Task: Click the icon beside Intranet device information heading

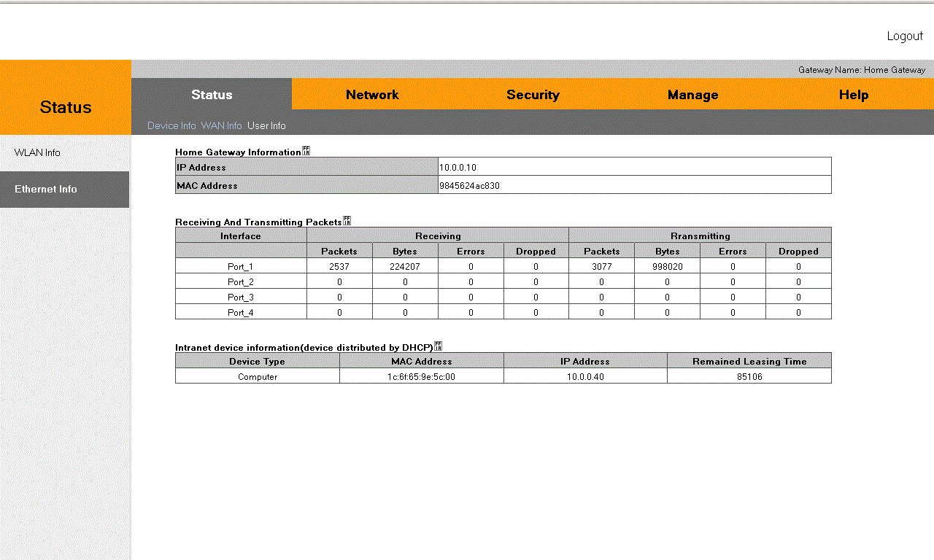Action: (438, 346)
